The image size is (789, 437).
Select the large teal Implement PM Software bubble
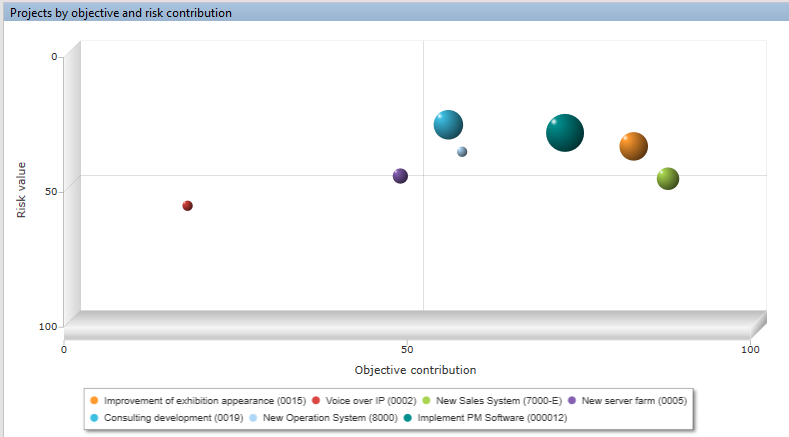[565, 133]
